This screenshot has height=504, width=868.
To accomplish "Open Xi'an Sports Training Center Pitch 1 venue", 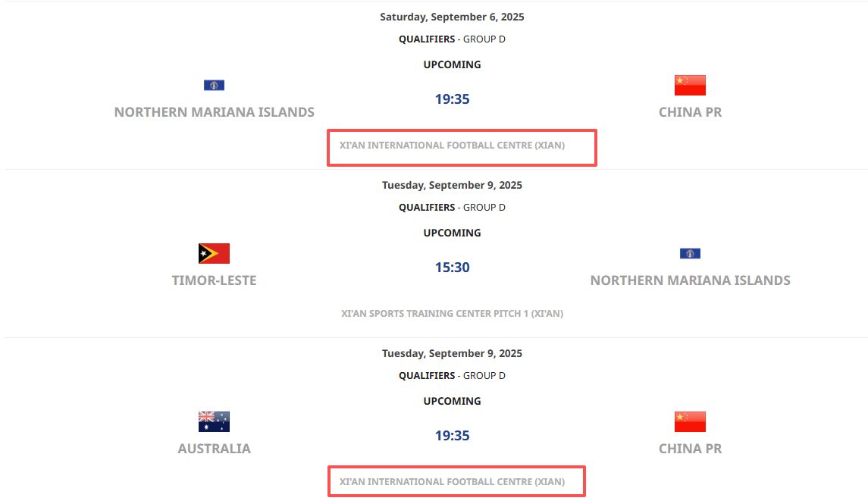I will click(x=452, y=313).
